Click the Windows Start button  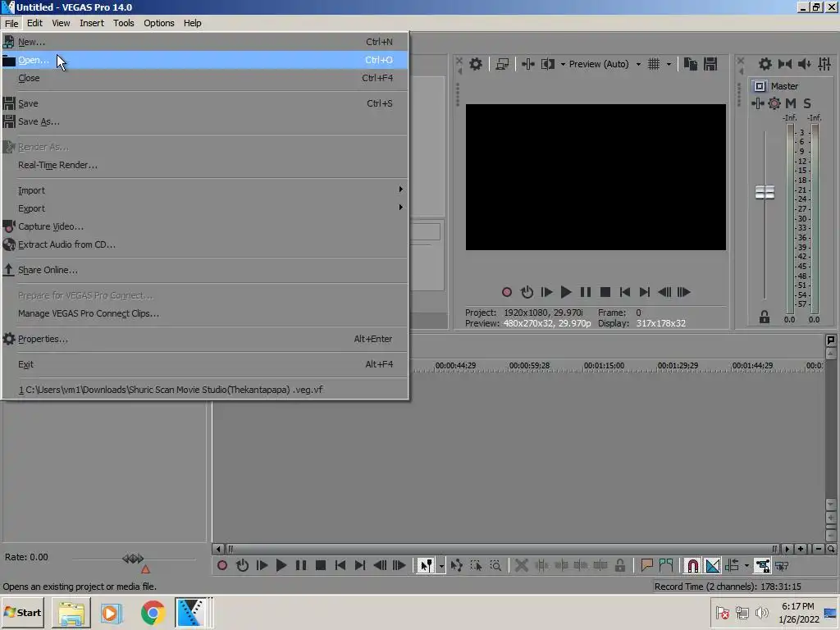(x=23, y=612)
